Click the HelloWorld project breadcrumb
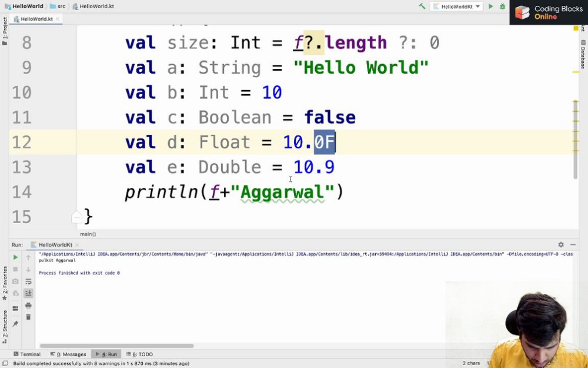The height and width of the screenshot is (368, 588). tap(24, 6)
